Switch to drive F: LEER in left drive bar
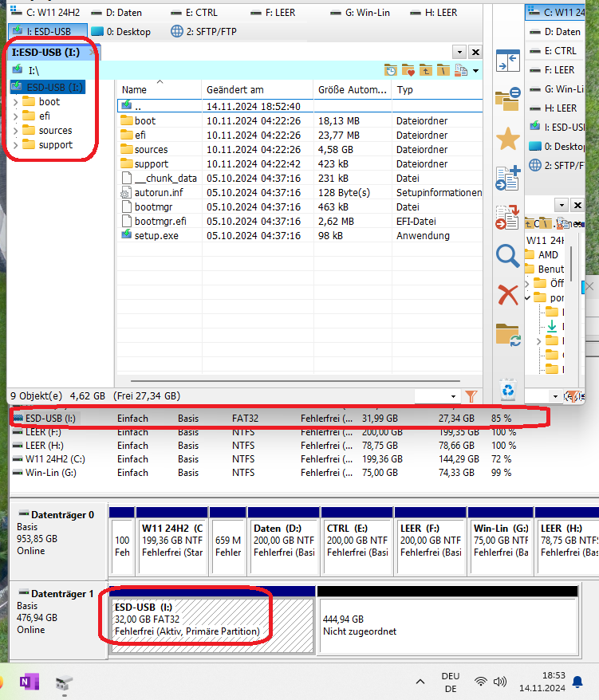 (x=274, y=13)
